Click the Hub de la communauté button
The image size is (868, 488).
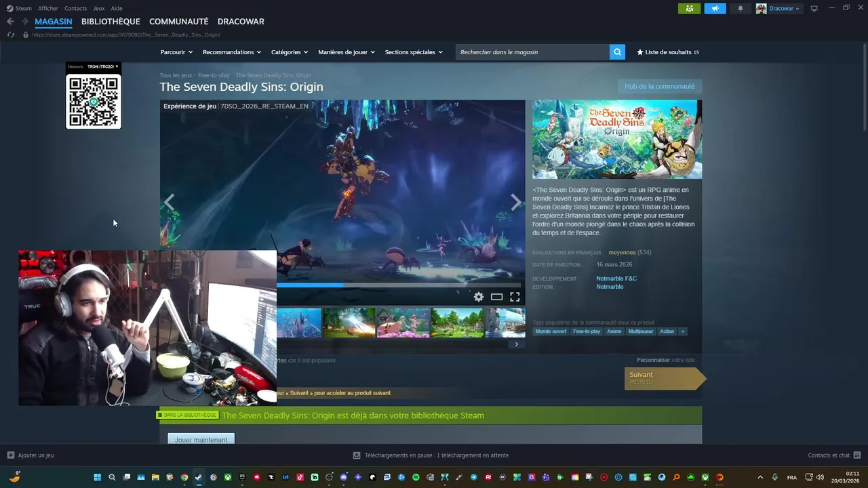[659, 86]
